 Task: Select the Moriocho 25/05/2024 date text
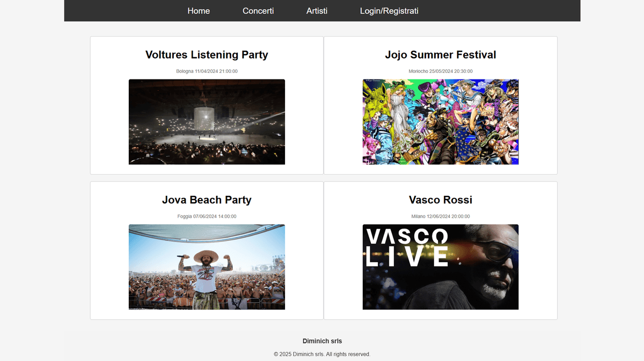(441, 71)
